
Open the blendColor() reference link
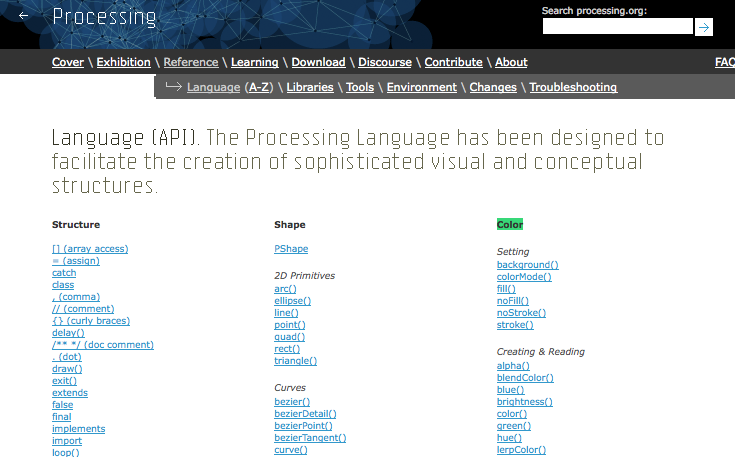pyautogui.click(x=525, y=378)
